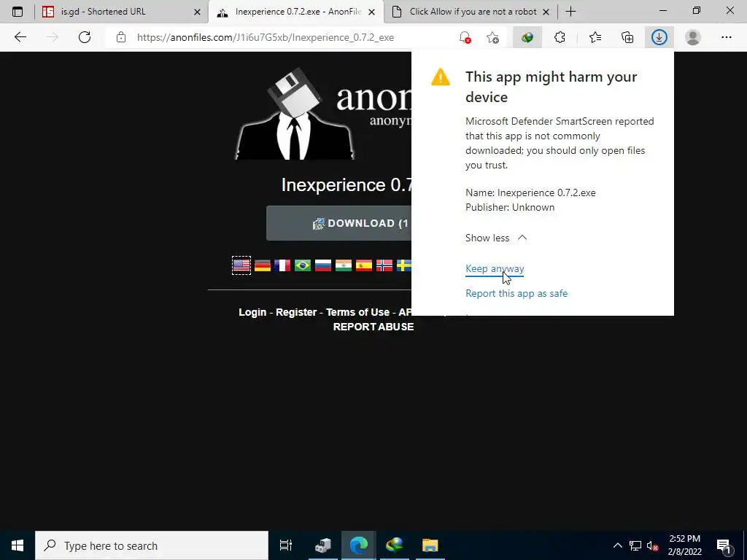The image size is (747, 560).
Task: Select the US flag language
Action: coord(241,265)
